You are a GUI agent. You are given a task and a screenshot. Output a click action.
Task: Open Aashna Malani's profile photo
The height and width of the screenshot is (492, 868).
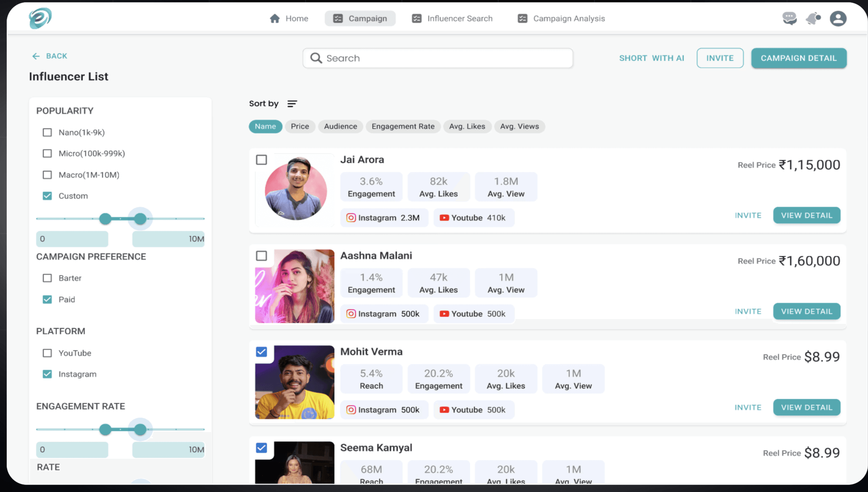point(295,286)
